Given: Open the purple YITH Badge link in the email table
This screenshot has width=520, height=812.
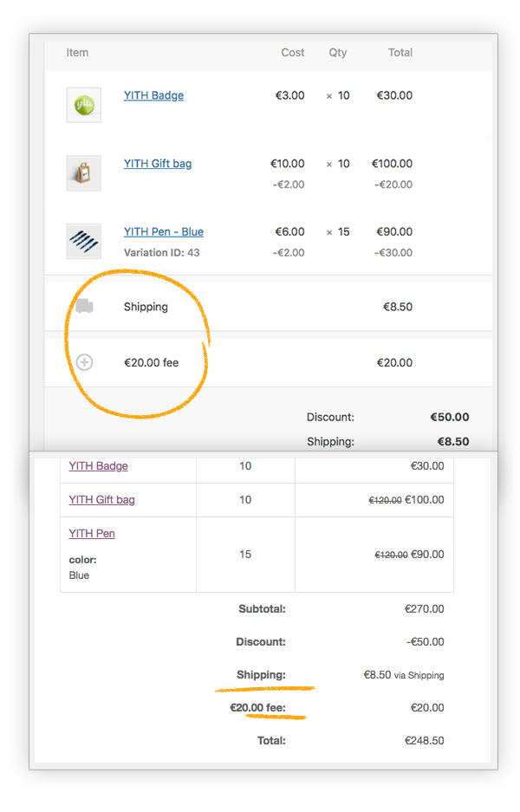Looking at the screenshot, I should coord(99,466).
